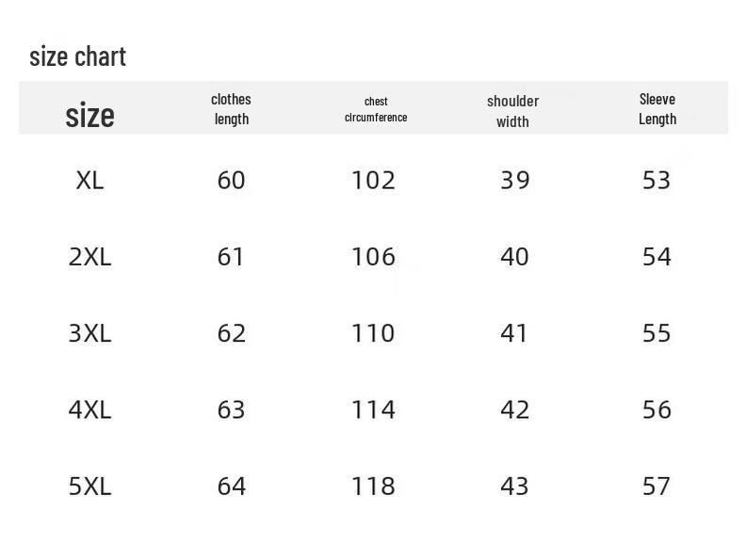This screenshot has width=747, height=560.
Task: Click the clothes length value 64
Action: (x=231, y=486)
